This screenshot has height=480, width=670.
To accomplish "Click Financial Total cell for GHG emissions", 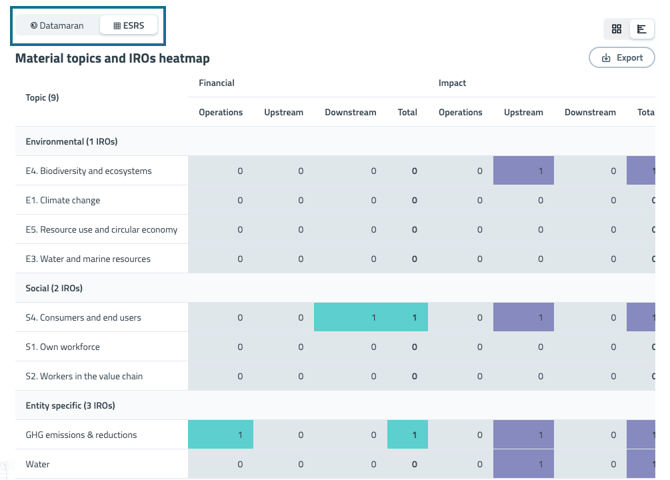I will tap(408, 435).
